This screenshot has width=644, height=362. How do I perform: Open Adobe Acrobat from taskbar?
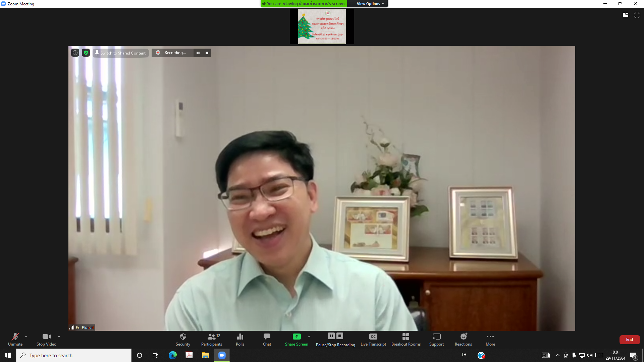coord(189,355)
